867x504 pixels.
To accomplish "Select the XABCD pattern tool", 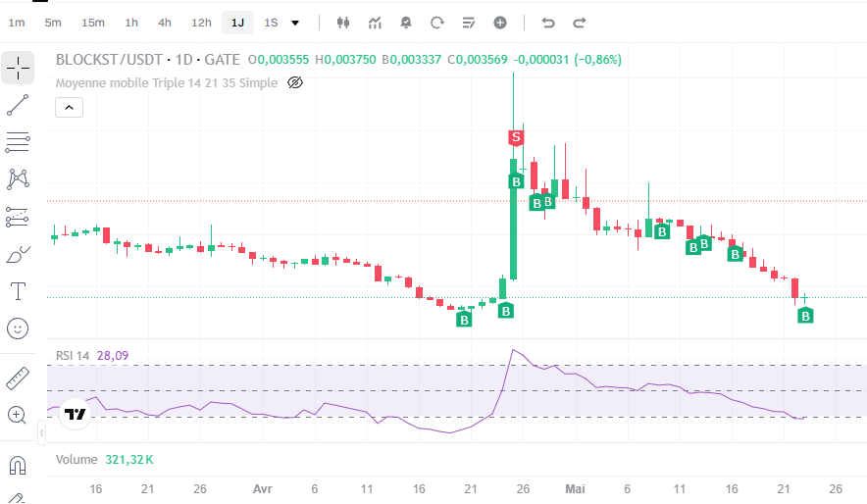I will pos(18,179).
